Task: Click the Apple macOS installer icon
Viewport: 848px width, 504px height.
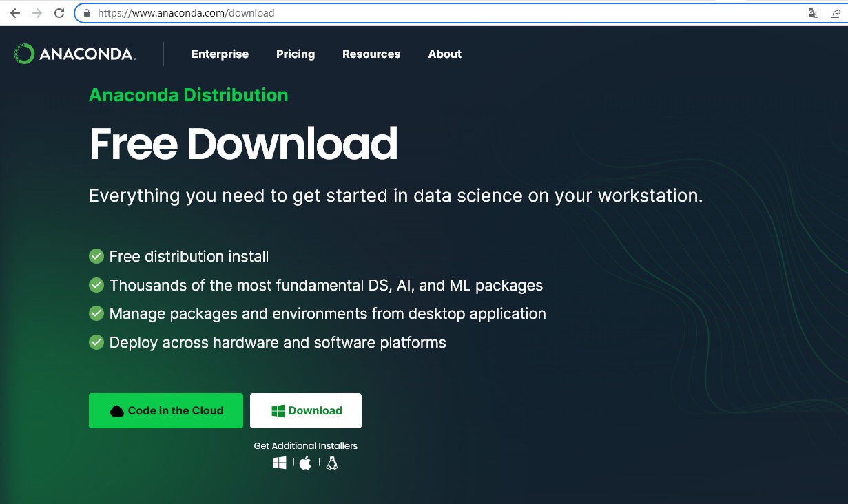Action: (x=305, y=463)
